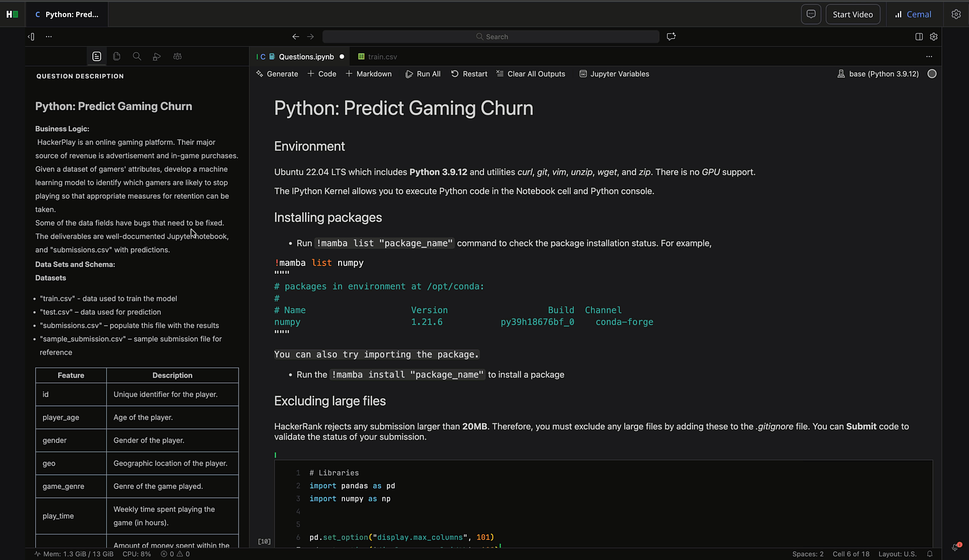Open the file explorer sidebar icon
Viewport: 969px width, 560px height.
(x=117, y=56)
